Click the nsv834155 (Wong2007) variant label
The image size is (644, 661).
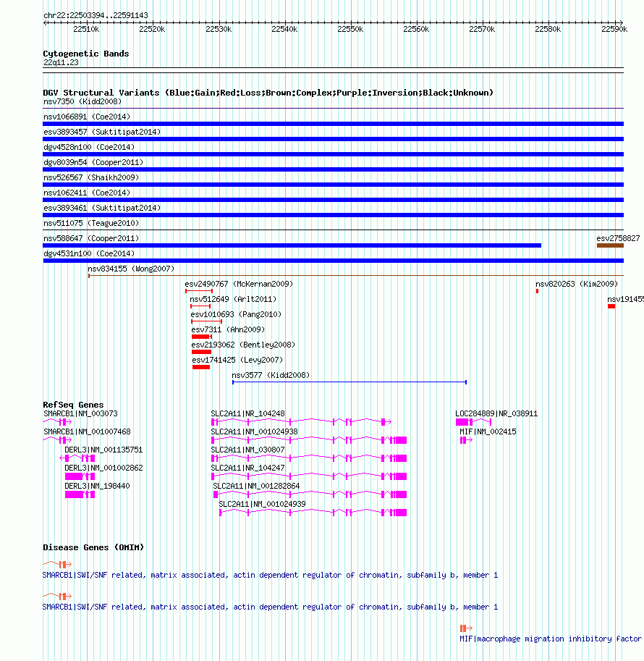(131, 269)
